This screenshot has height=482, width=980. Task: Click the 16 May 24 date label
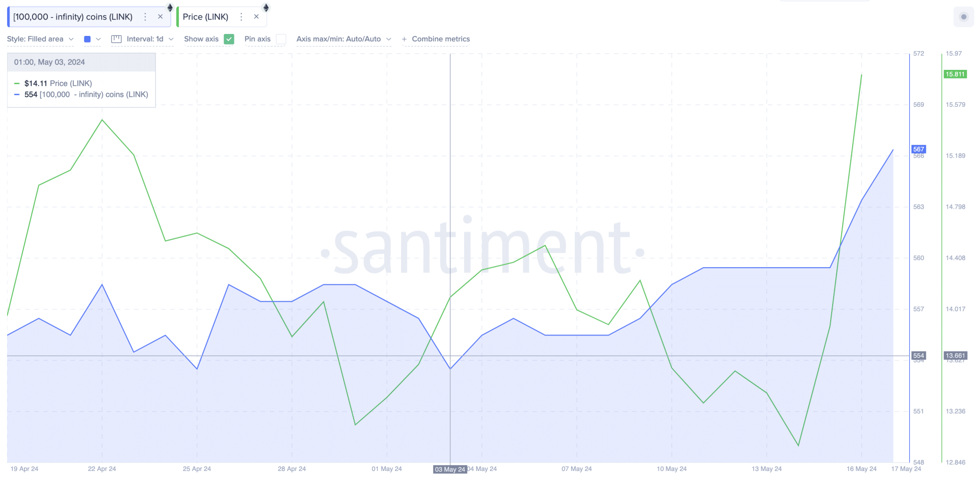861,469
